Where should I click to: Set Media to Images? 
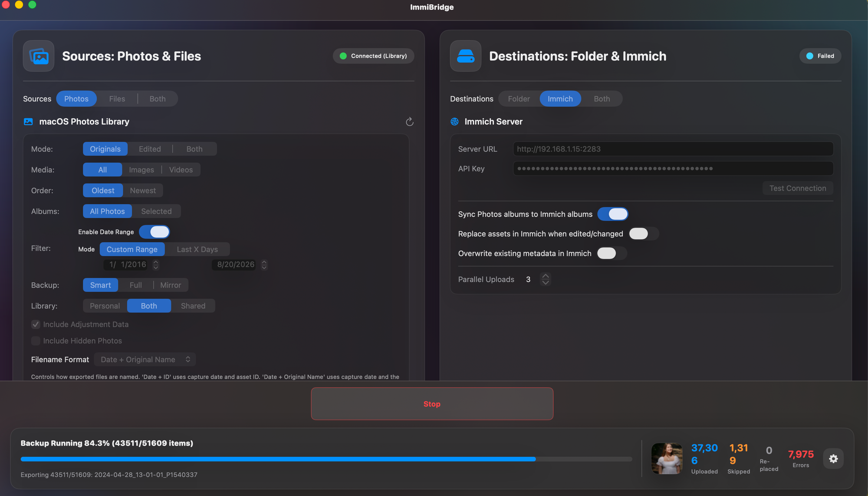[141, 170]
